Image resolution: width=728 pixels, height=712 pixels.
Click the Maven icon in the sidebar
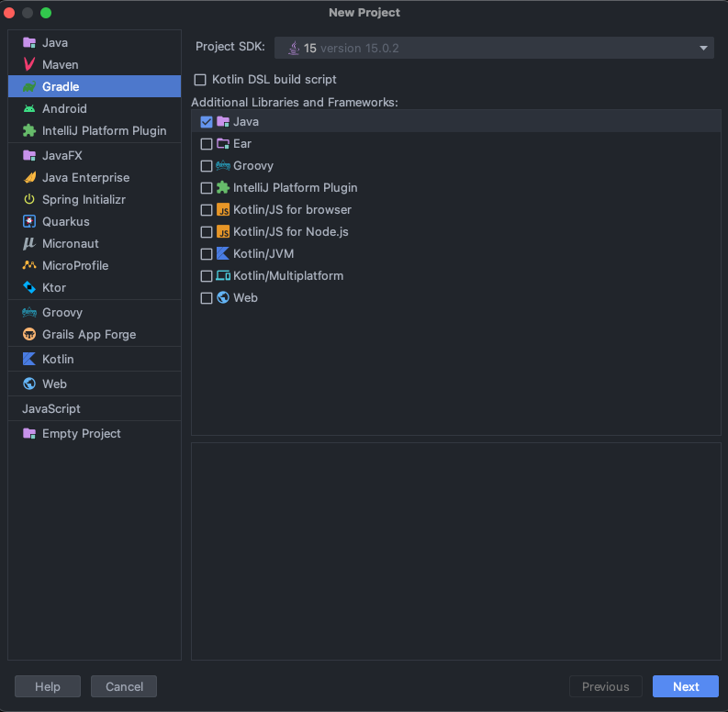coord(29,64)
